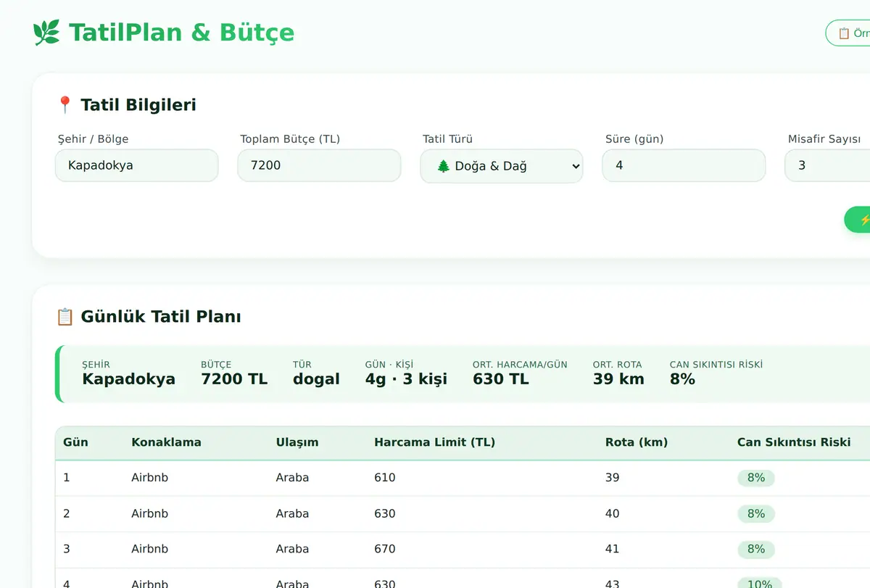Click the clipboard icon beside Günlük Tatil Planı
The width and height of the screenshot is (870, 588).
point(65,317)
